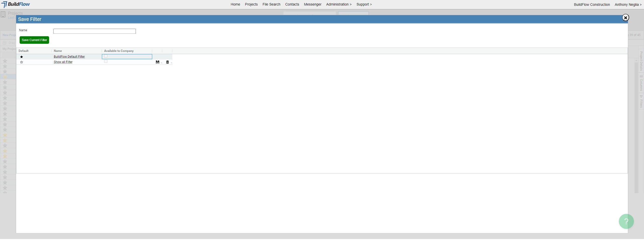
Task: Delete Show all Filter with trash icon
Action: click(x=168, y=62)
